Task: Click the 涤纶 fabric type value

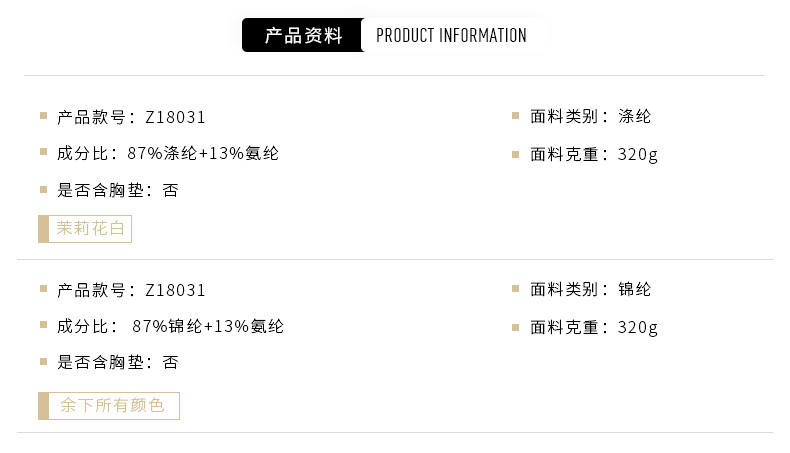Action: 635,116
